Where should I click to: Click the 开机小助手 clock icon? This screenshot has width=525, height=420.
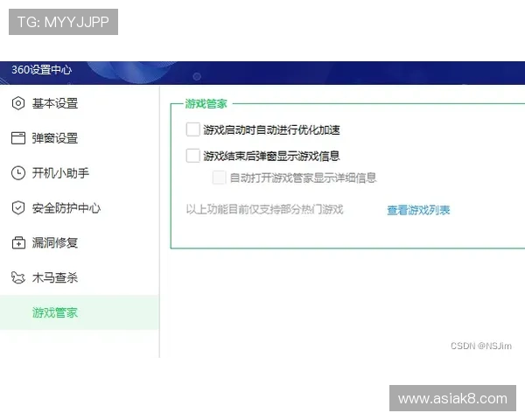click(18, 173)
